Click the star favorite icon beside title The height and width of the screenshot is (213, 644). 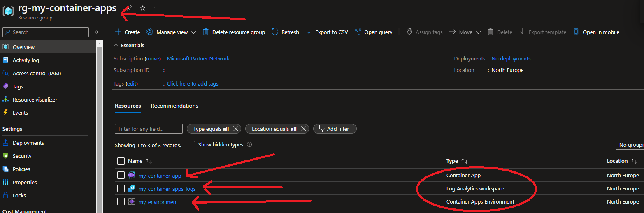(x=143, y=8)
